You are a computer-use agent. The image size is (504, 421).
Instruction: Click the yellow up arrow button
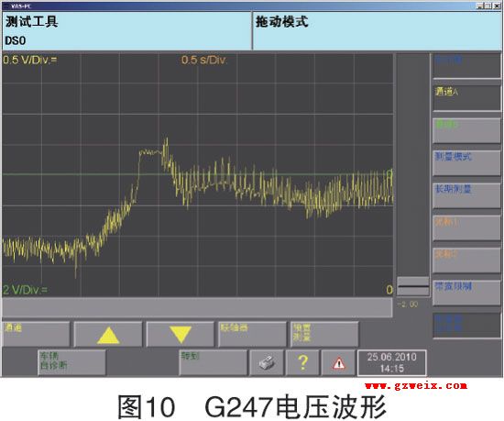[108, 334]
